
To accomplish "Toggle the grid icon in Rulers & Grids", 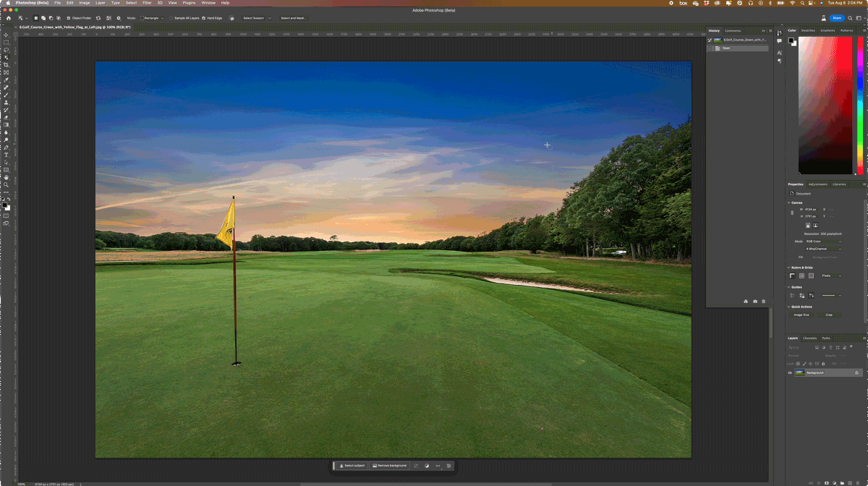I will tap(801, 276).
